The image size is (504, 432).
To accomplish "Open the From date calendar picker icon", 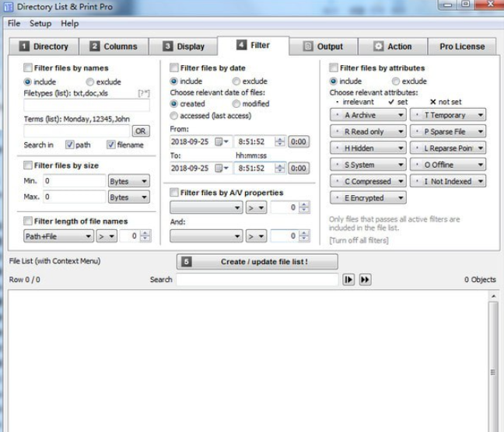I will pyautogui.click(x=222, y=141).
